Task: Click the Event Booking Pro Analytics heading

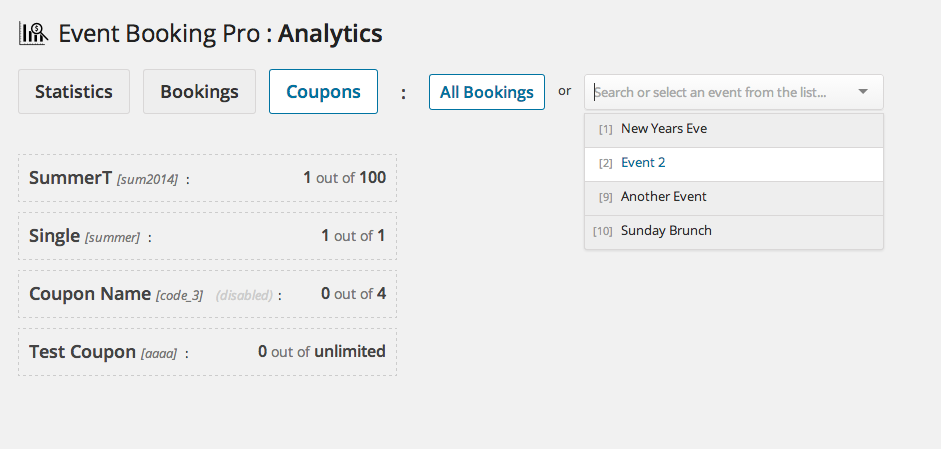Action: coord(220,34)
